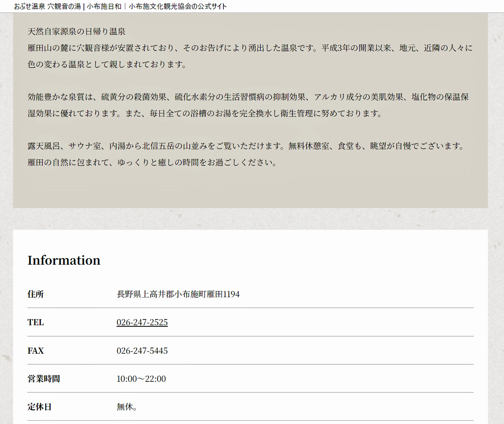Click 小布施文化観光協会の公式サイト in the title bar

tap(177, 7)
